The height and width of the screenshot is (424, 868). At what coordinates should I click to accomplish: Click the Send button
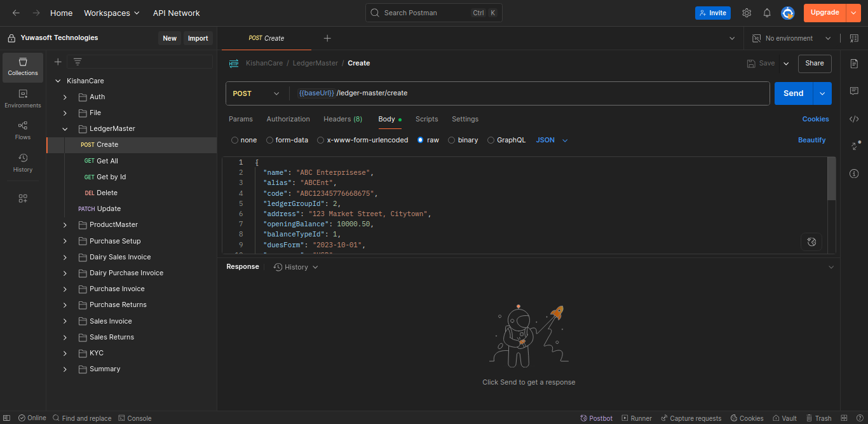click(793, 93)
